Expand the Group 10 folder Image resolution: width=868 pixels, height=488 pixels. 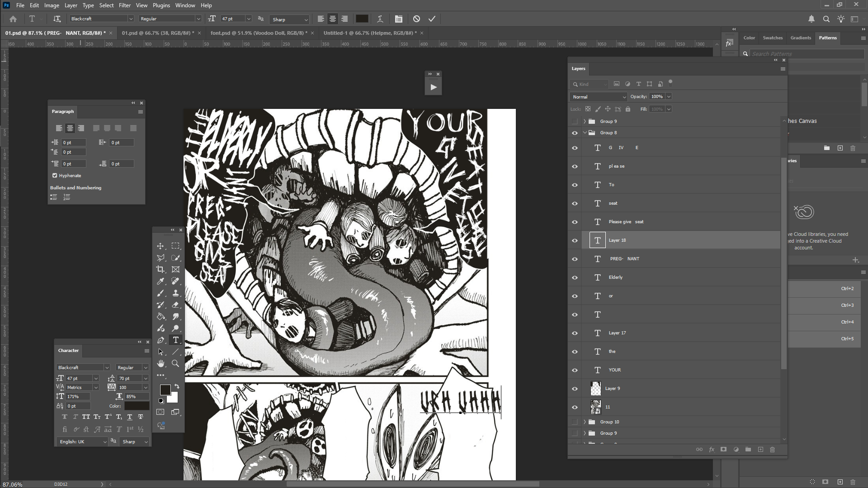[x=585, y=422]
